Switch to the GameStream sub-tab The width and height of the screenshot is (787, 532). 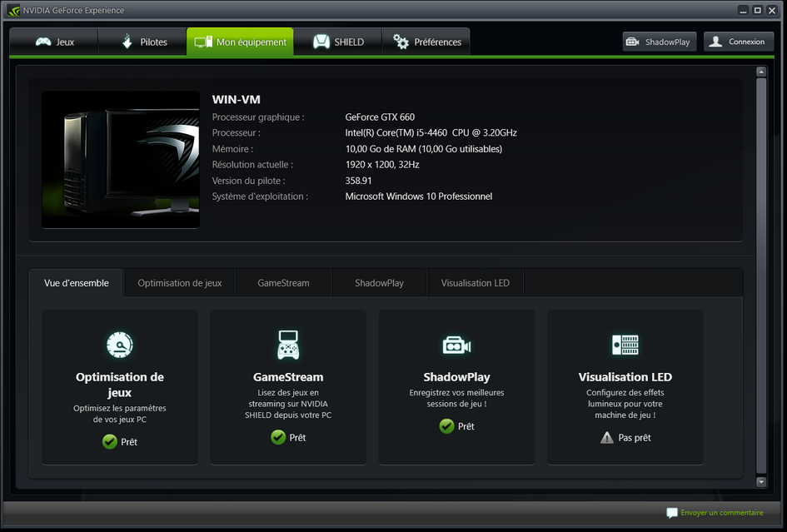coord(283,283)
